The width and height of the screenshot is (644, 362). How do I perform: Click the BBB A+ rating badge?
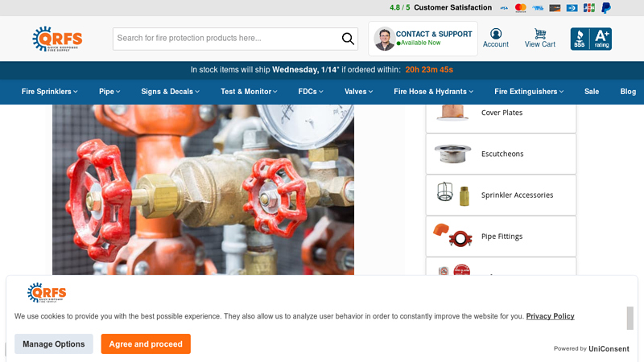coord(591,39)
